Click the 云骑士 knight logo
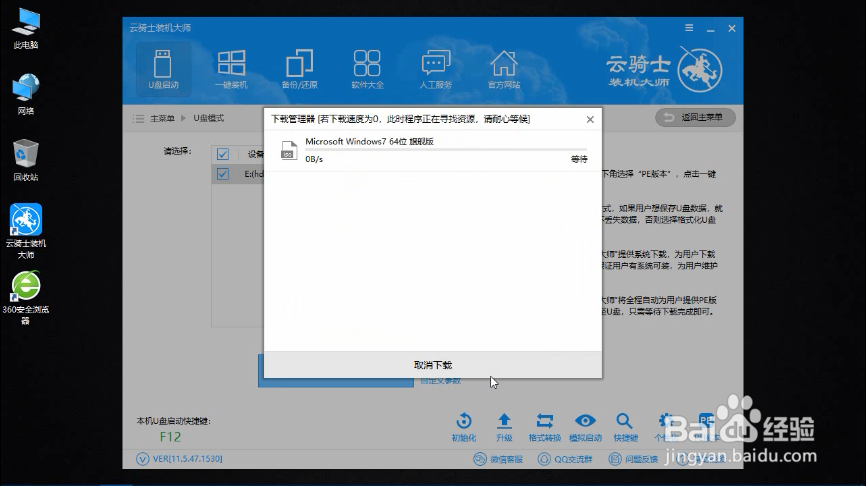The image size is (866, 486). tap(700, 70)
